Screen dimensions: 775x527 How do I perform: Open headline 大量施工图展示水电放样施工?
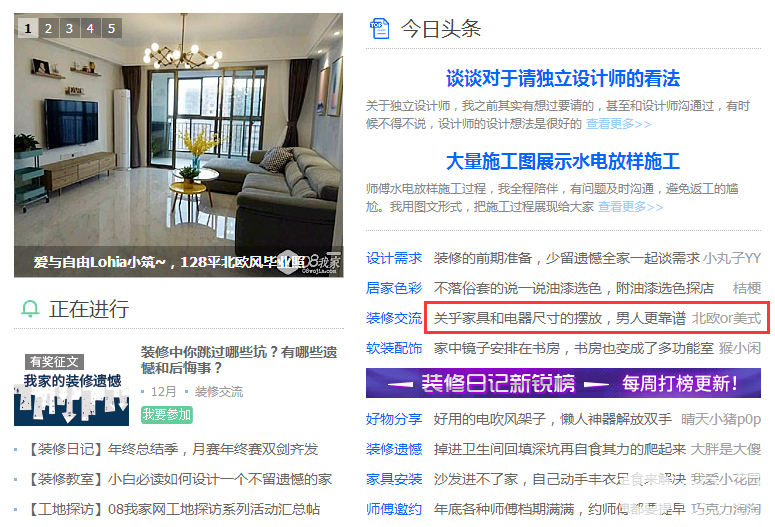(563, 161)
